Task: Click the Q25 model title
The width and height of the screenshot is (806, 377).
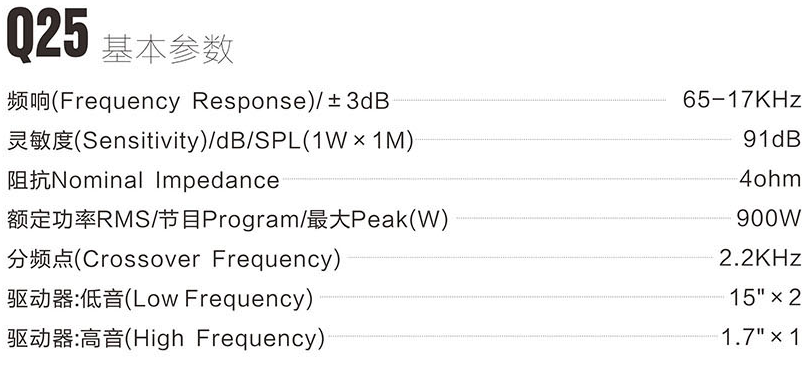Action: 47,32
